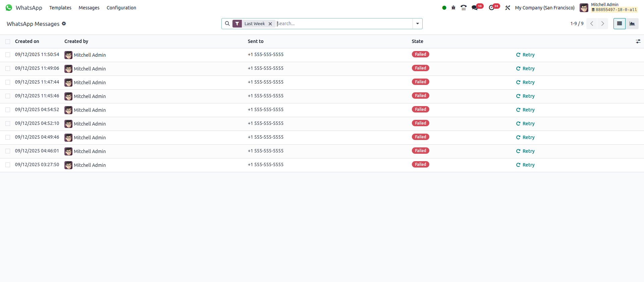Remove the Last Week filter
The height and width of the screenshot is (282, 644).
point(270,24)
